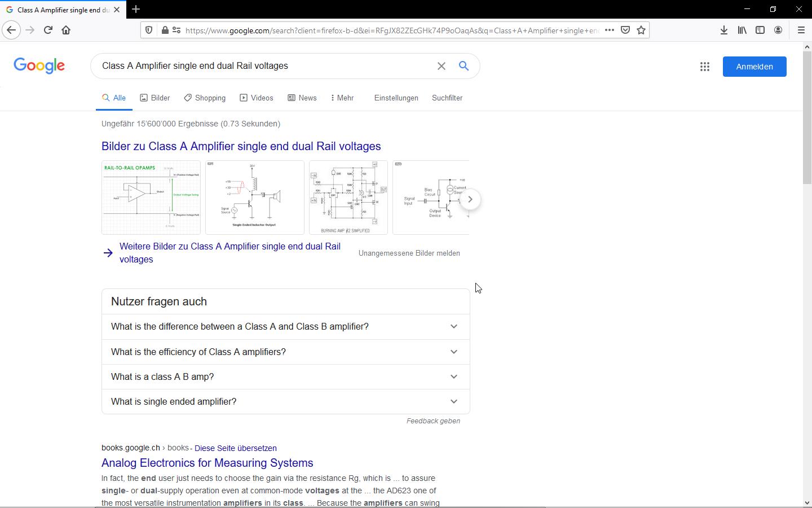Expand Class A and Class B difference question
The width and height of the screenshot is (812, 508).
[x=285, y=326]
